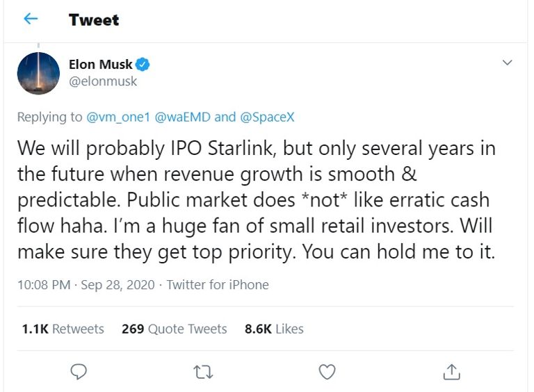Open the Elon Musk display name
Viewport: 534px width, 392px height.
point(100,65)
